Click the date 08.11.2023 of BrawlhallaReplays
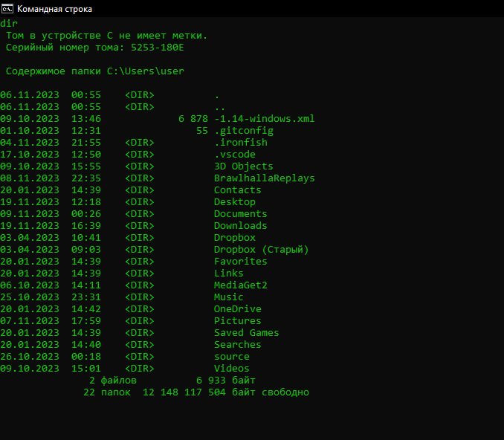Viewport: 504px width, 440px height. [x=30, y=178]
